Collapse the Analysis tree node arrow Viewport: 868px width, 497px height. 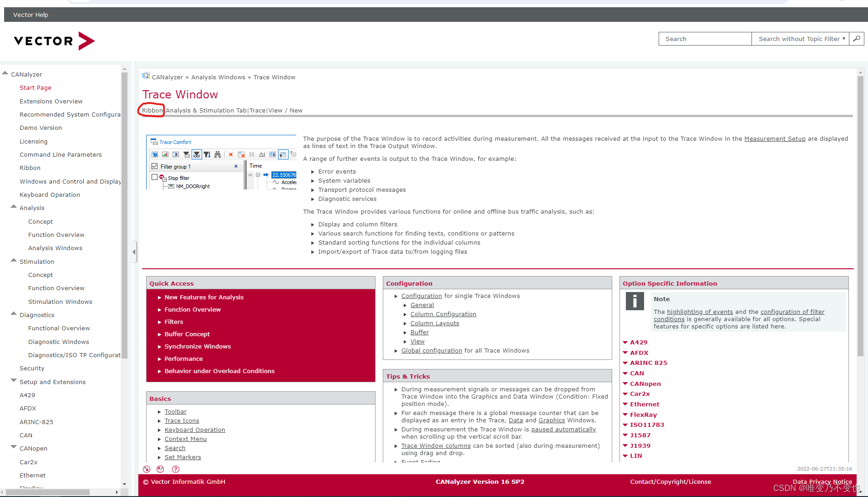[14, 207]
